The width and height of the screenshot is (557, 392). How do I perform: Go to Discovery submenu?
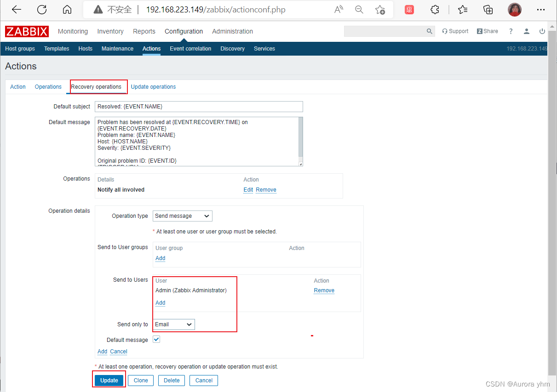point(232,49)
